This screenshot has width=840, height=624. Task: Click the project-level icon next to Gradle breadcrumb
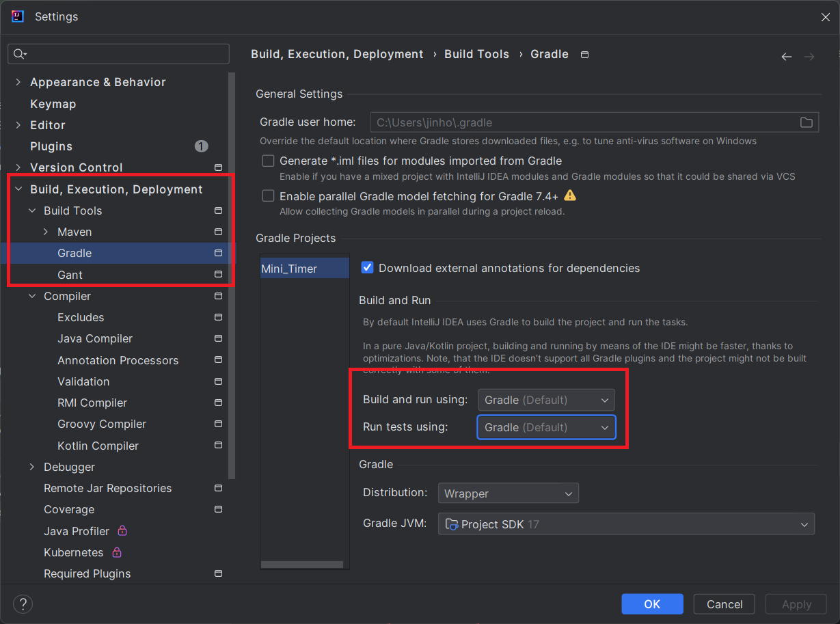click(x=584, y=54)
